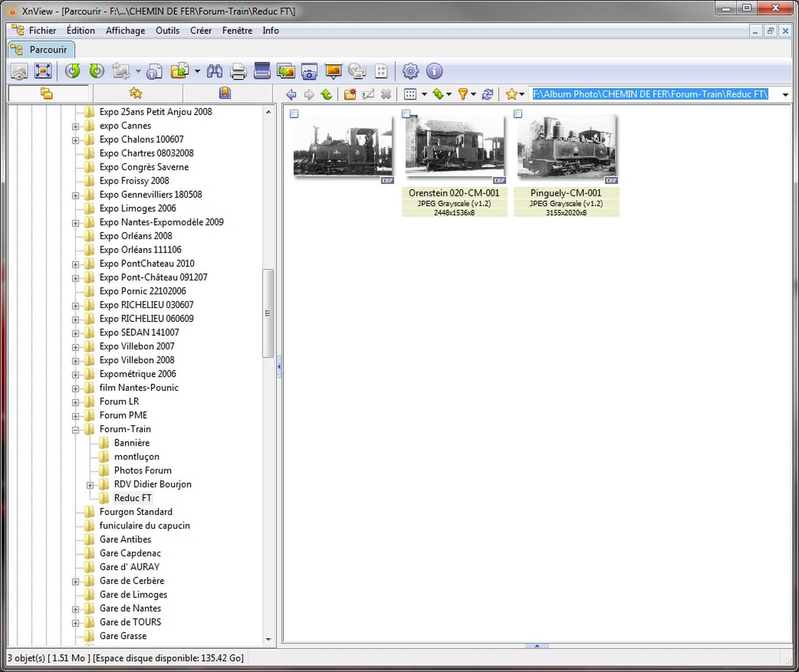
Task: Expand the Expo Chalons 100607 folder
Action: click(75, 140)
